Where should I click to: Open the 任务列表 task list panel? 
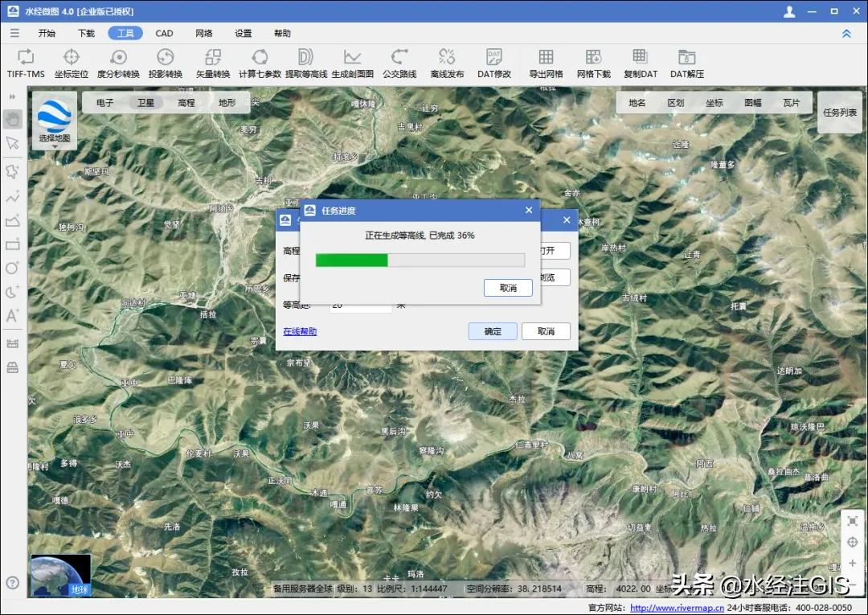tap(840, 113)
